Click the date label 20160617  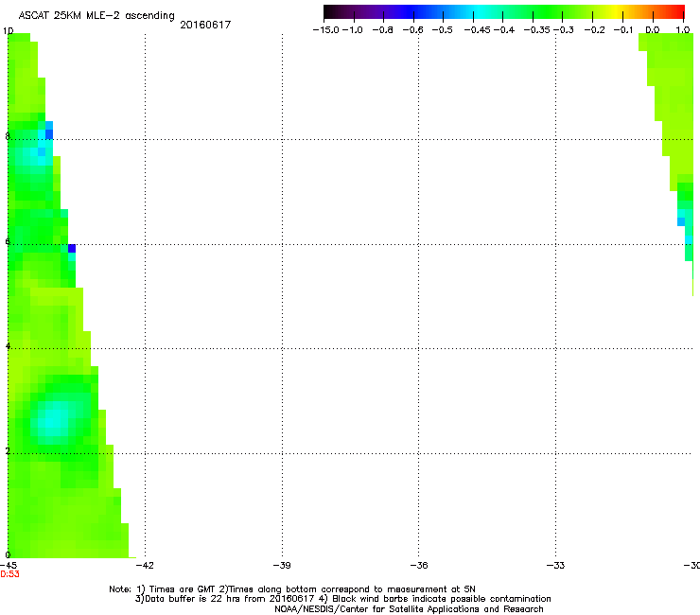(205, 25)
